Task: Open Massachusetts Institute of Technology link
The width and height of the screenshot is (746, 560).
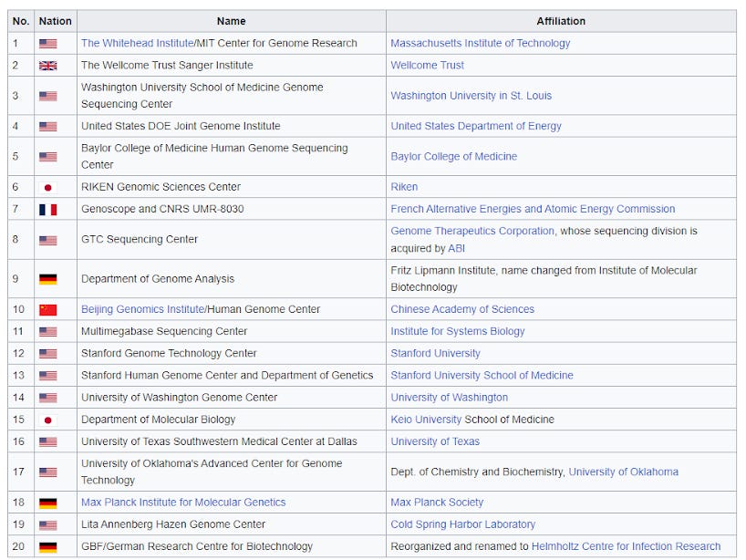Action: [480, 43]
